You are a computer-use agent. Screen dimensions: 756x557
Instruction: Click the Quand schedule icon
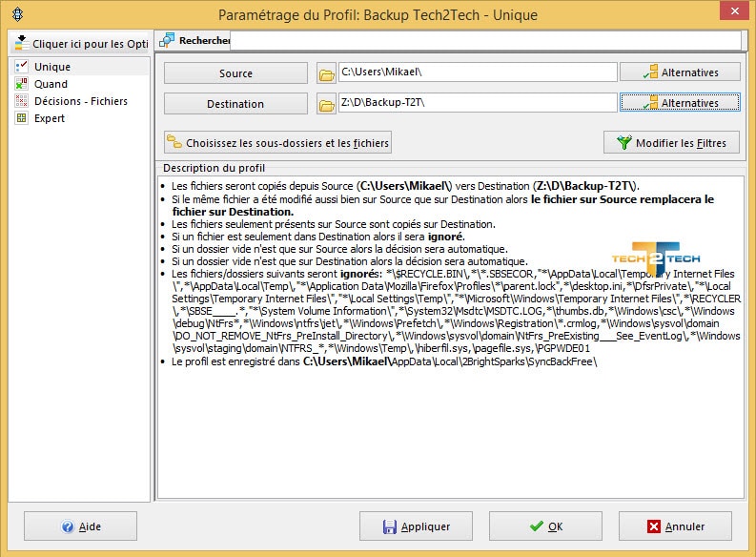(x=21, y=84)
